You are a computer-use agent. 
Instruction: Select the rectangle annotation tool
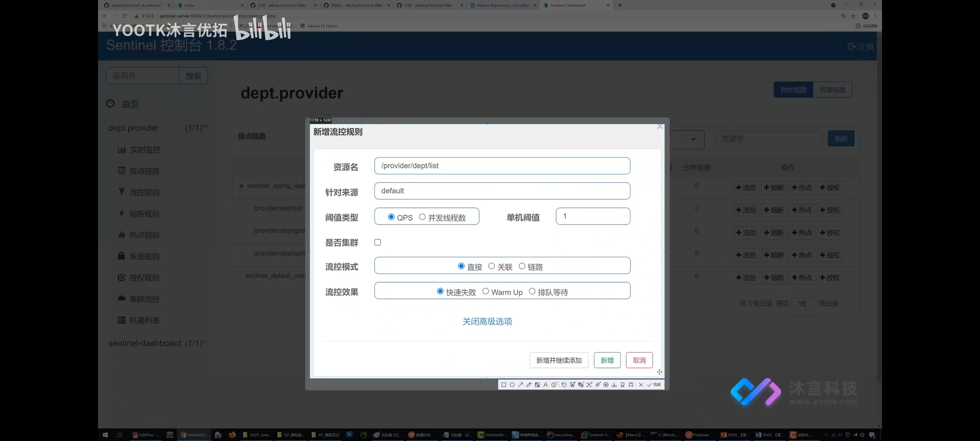coord(503,385)
